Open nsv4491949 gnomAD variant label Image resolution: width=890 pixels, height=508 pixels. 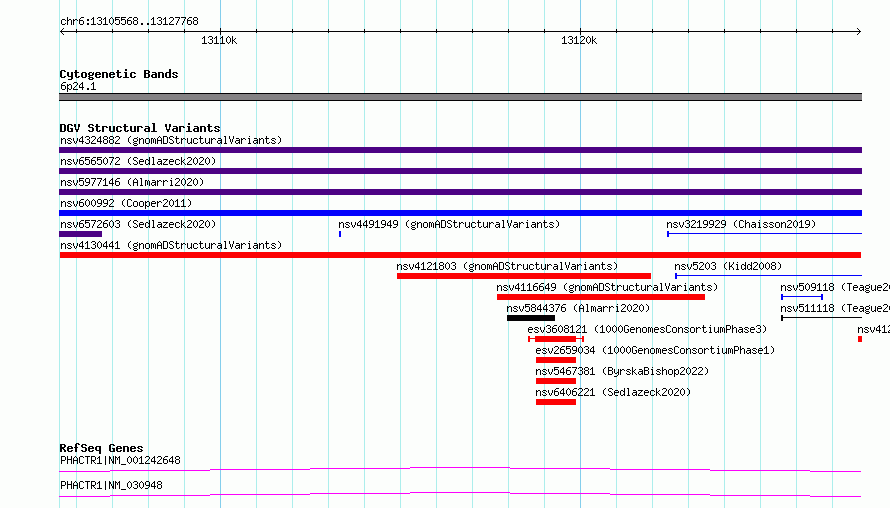449,224
